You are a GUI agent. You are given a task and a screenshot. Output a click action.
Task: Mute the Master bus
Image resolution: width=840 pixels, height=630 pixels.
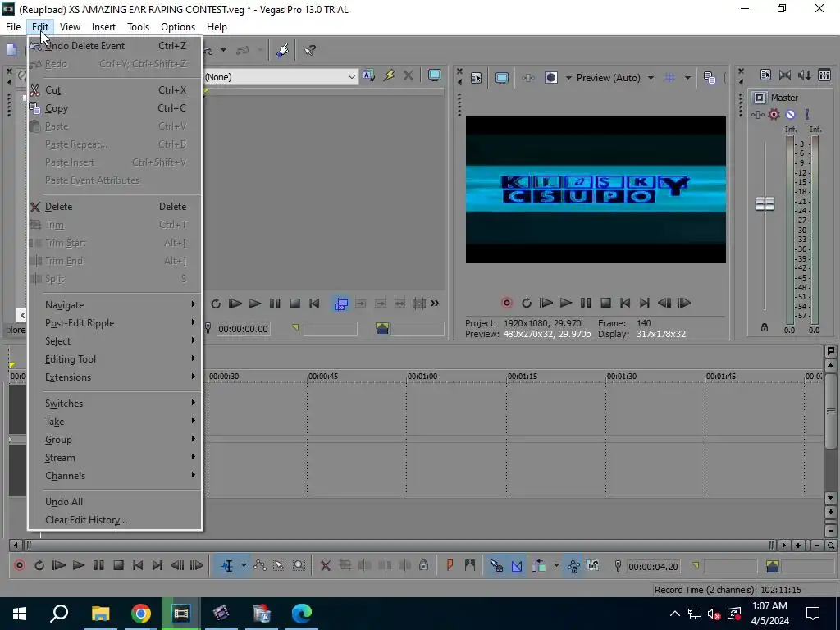(790, 115)
